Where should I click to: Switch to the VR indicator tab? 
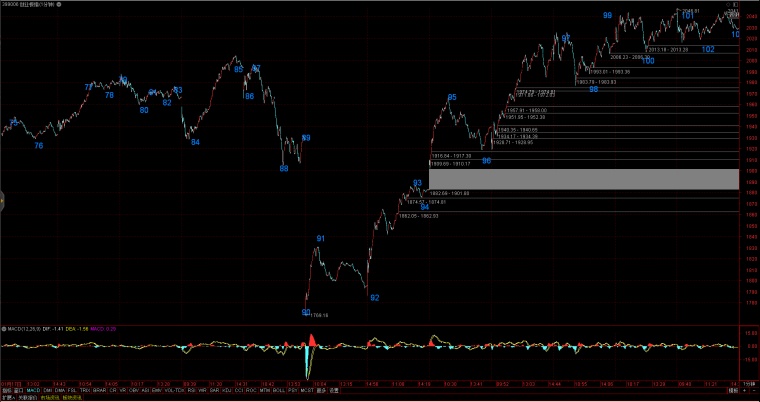pos(123,390)
